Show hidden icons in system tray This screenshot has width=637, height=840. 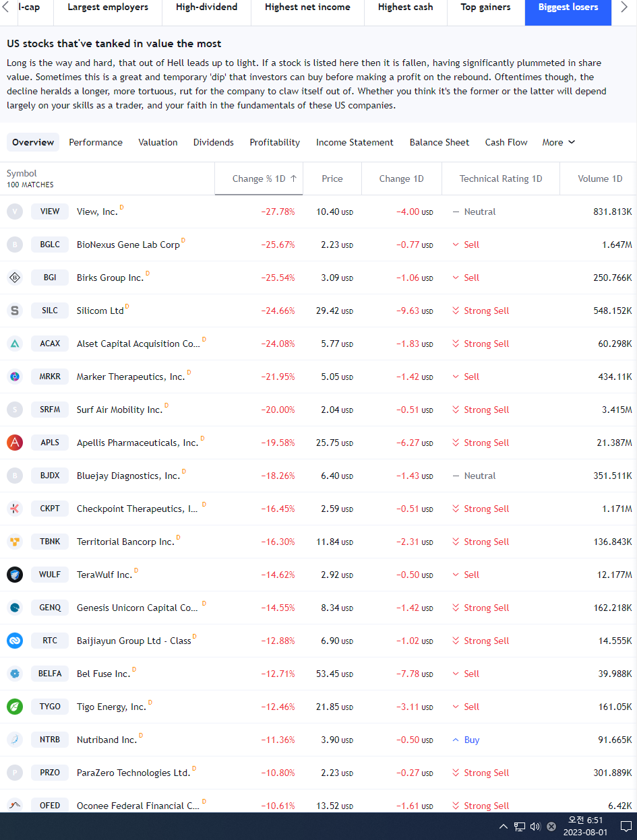(x=504, y=827)
